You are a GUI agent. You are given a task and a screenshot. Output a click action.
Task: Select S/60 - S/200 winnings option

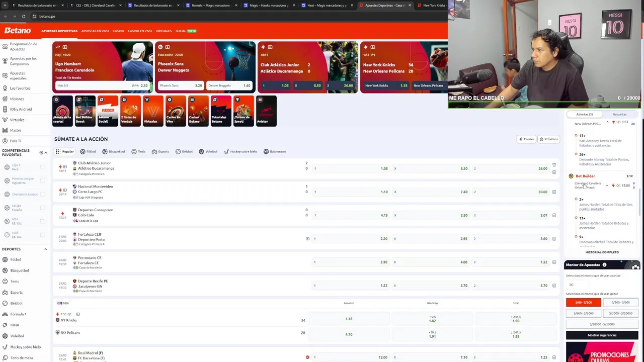tap(584, 303)
